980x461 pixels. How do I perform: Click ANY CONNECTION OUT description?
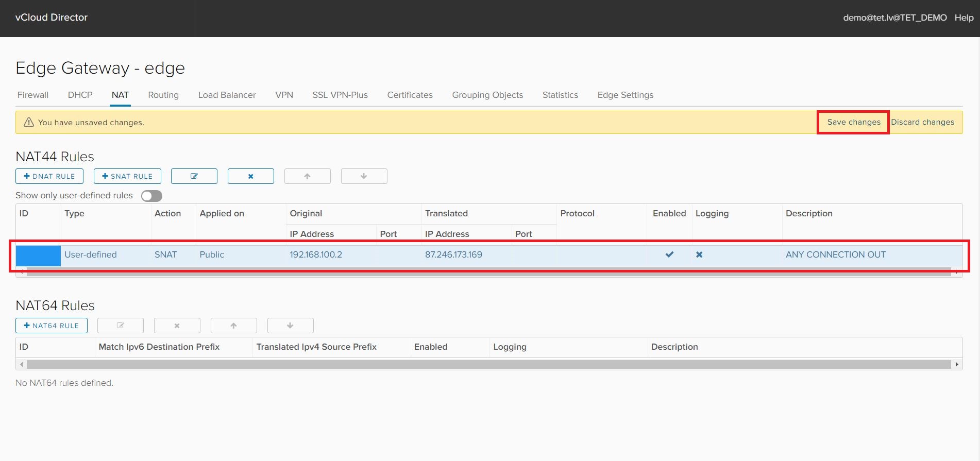836,254
